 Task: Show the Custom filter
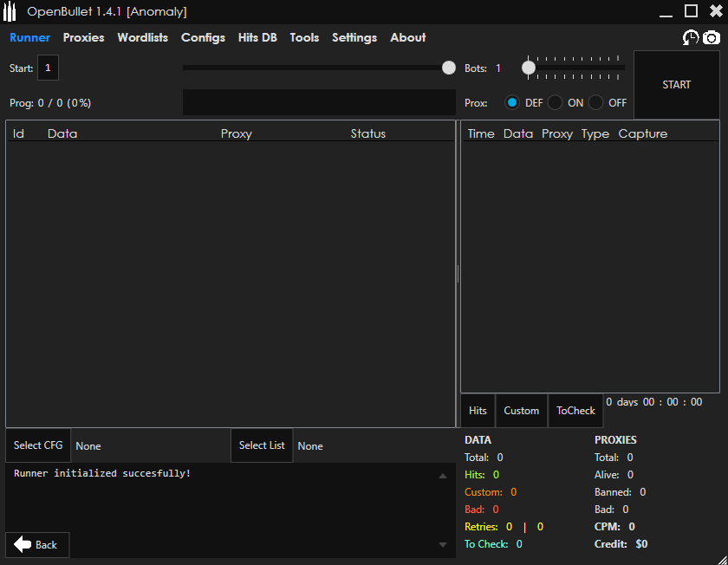pyautogui.click(x=522, y=411)
